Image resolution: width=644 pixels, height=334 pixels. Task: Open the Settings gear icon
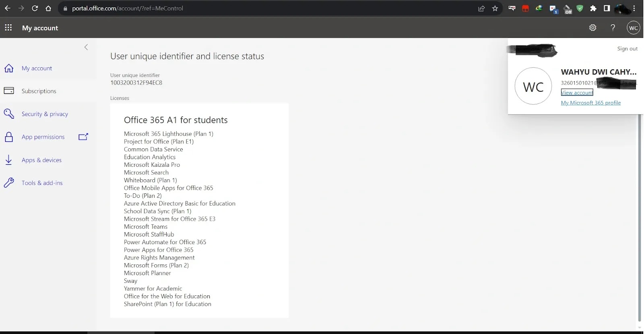(x=592, y=28)
